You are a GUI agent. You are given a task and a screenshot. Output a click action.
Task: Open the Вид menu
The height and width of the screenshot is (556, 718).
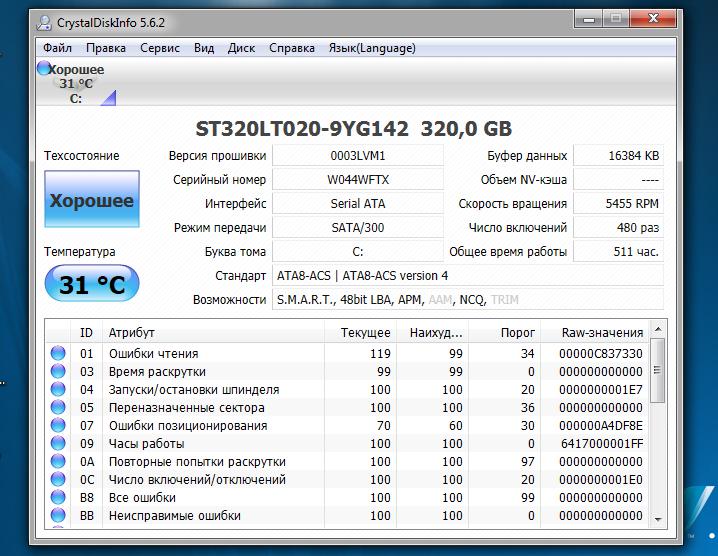204,48
